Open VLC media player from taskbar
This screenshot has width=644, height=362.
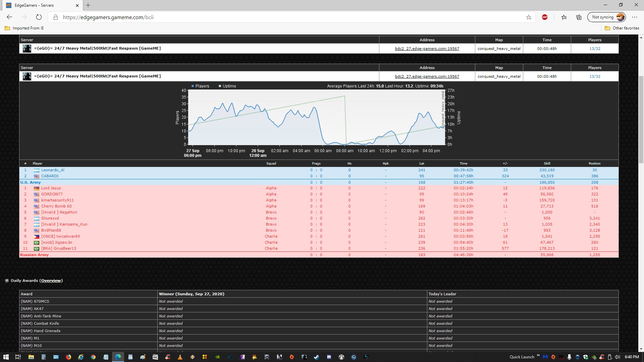pos(180,357)
